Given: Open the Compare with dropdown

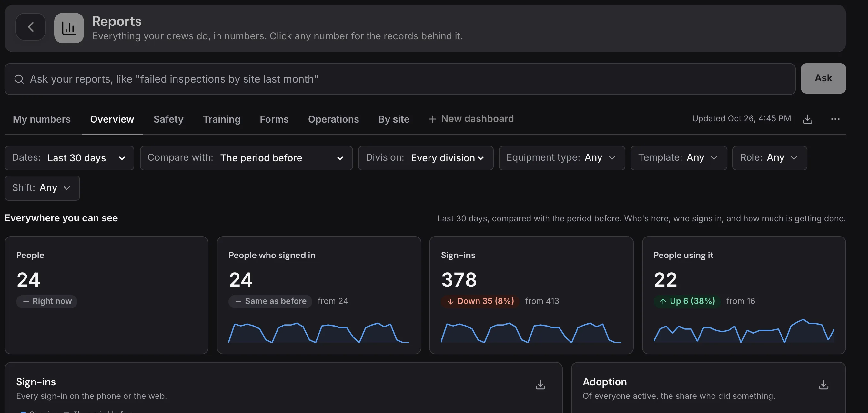Looking at the screenshot, I should [246, 158].
